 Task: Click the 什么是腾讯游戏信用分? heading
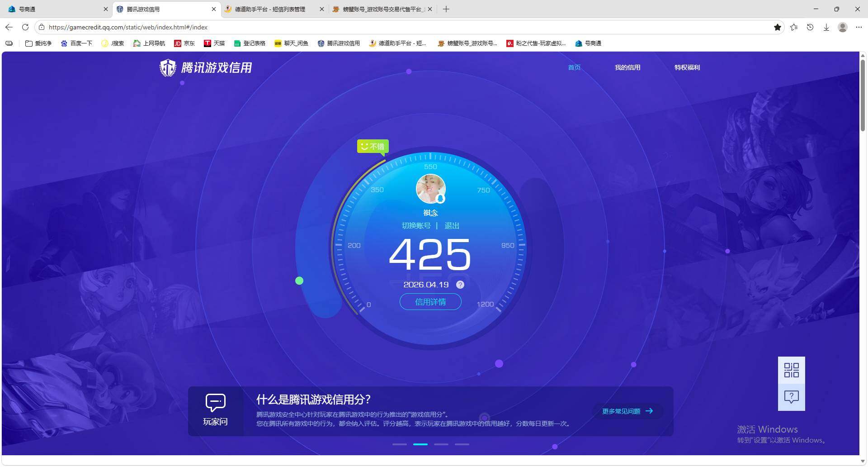coord(313,400)
